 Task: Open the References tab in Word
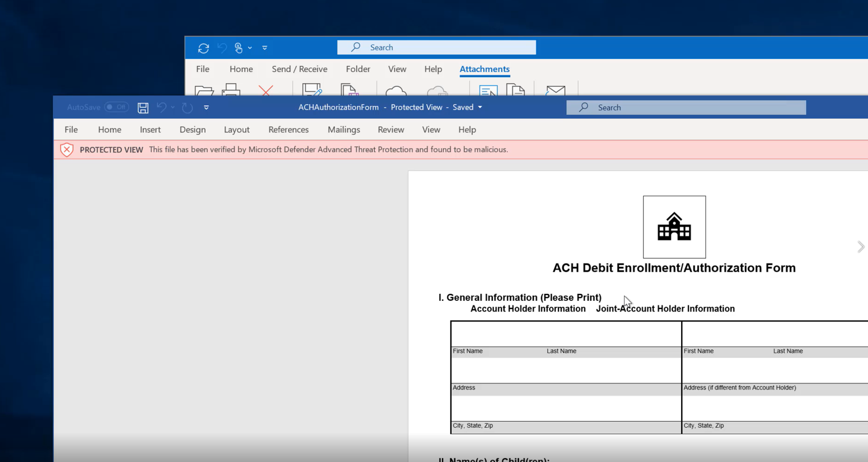tap(288, 129)
